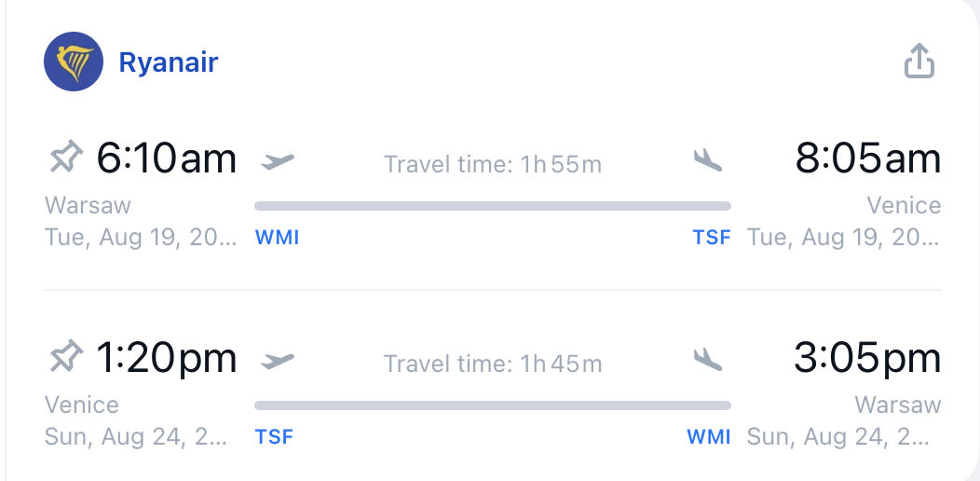Click the return flight progress bar

[493, 405]
